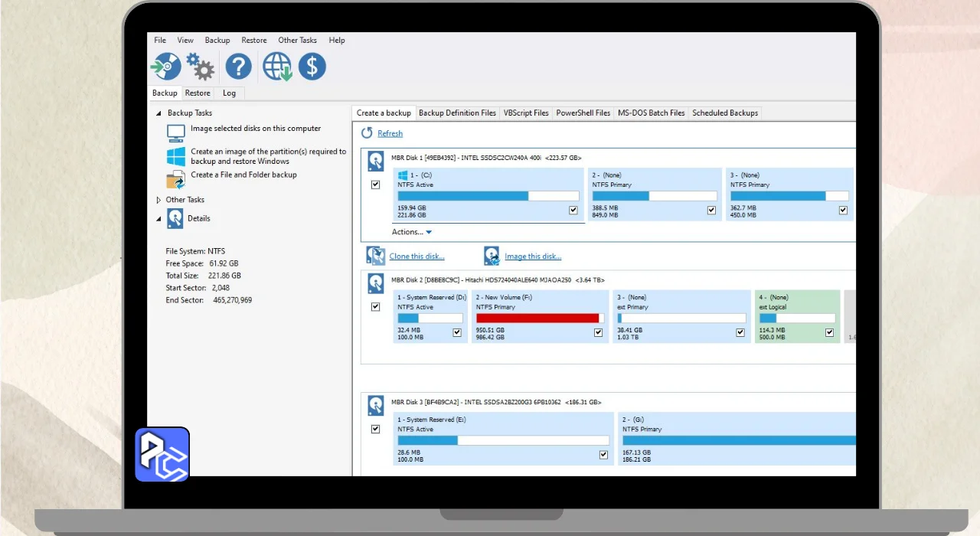Click the dollar sign purchase icon
Image resolution: width=980 pixels, height=536 pixels.
coord(312,67)
